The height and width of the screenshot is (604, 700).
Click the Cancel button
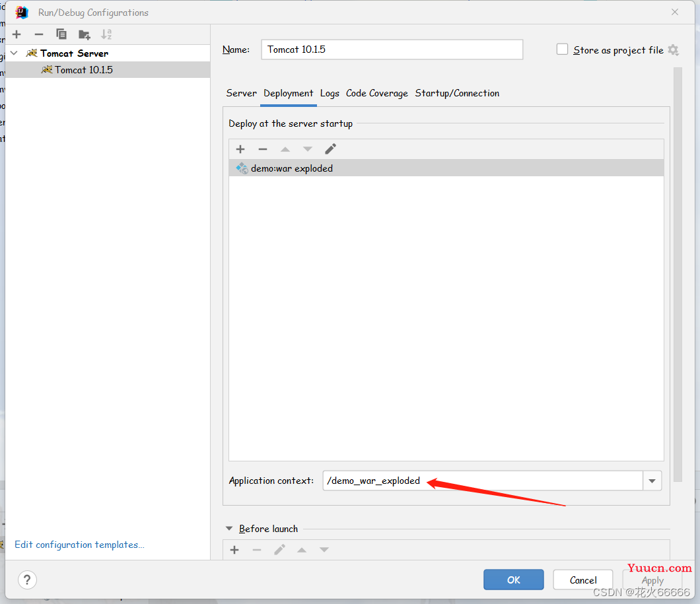point(583,580)
